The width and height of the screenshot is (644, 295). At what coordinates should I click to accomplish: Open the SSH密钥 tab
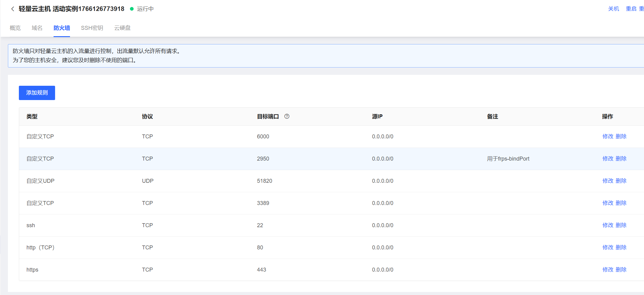click(92, 28)
